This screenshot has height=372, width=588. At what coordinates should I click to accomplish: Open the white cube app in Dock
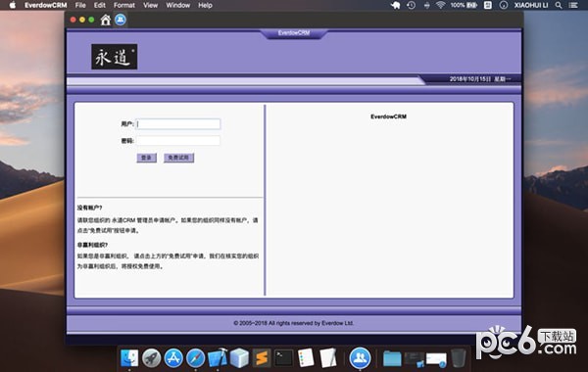pyautogui.click(x=239, y=358)
